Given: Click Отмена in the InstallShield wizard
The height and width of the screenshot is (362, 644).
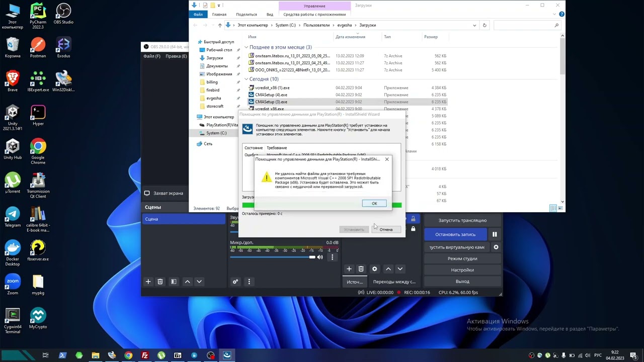Looking at the screenshot, I should [x=386, y=230].
